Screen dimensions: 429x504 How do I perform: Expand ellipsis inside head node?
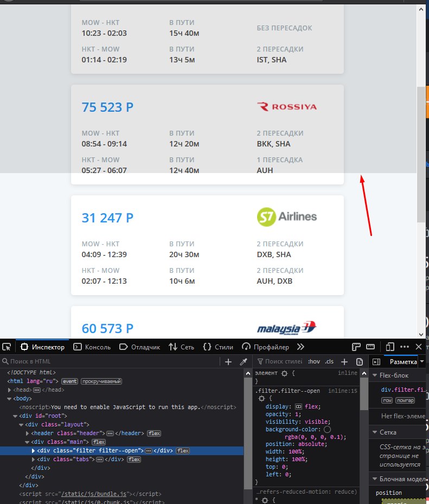click(37, 390)
